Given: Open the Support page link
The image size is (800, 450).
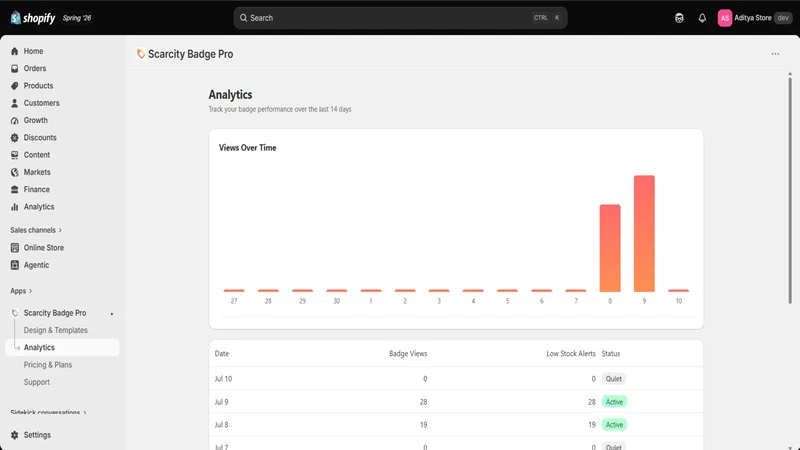Looking at the screenshot, I should pyautogui.click(x=37, y=382).
